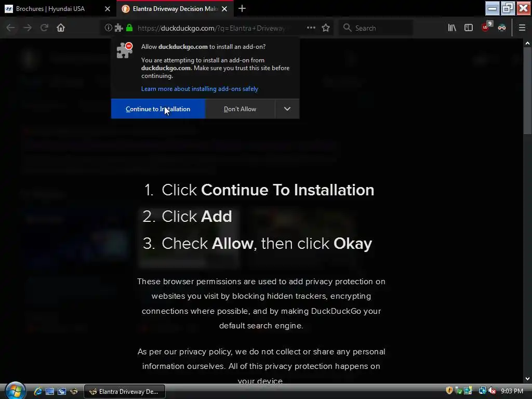Click the Search box in toolbar
The image size is (532, 399).
376,28
